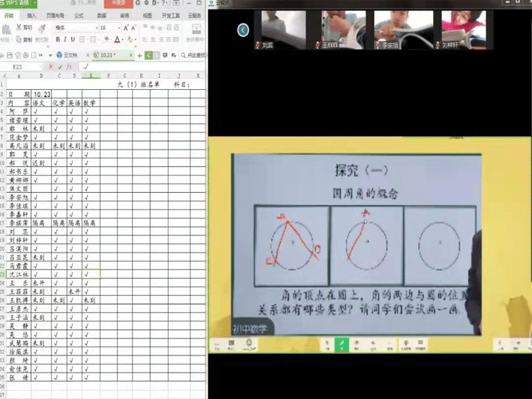Close the 云文档 tab
Viewport: 532px width, 399px height.
pyautogui.click(x=88, y=55)
